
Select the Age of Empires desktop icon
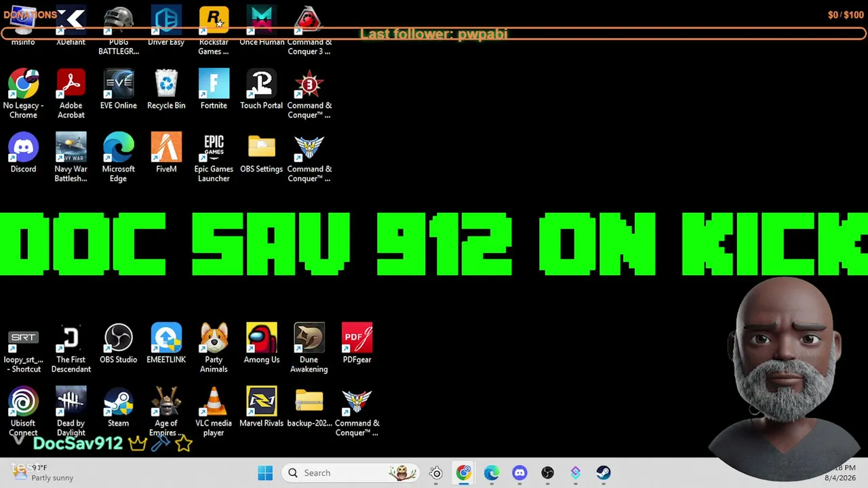tap(166, 412)
